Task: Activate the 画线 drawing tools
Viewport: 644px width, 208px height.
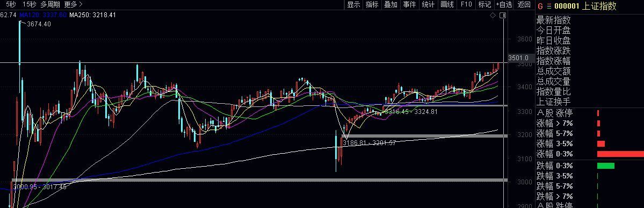Action: (x=447, y=4)
